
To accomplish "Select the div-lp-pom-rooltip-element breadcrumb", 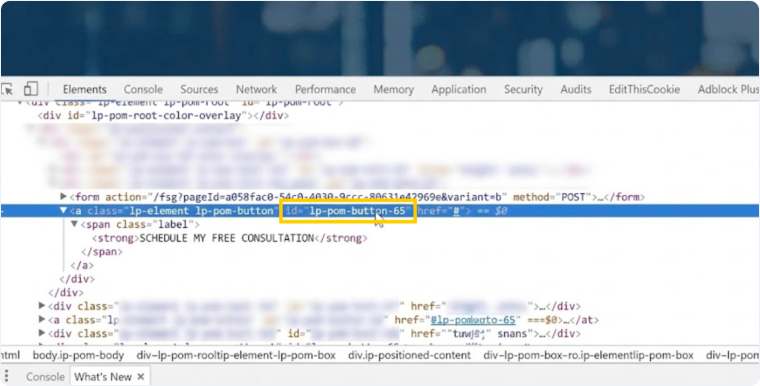I will [236, 355].
